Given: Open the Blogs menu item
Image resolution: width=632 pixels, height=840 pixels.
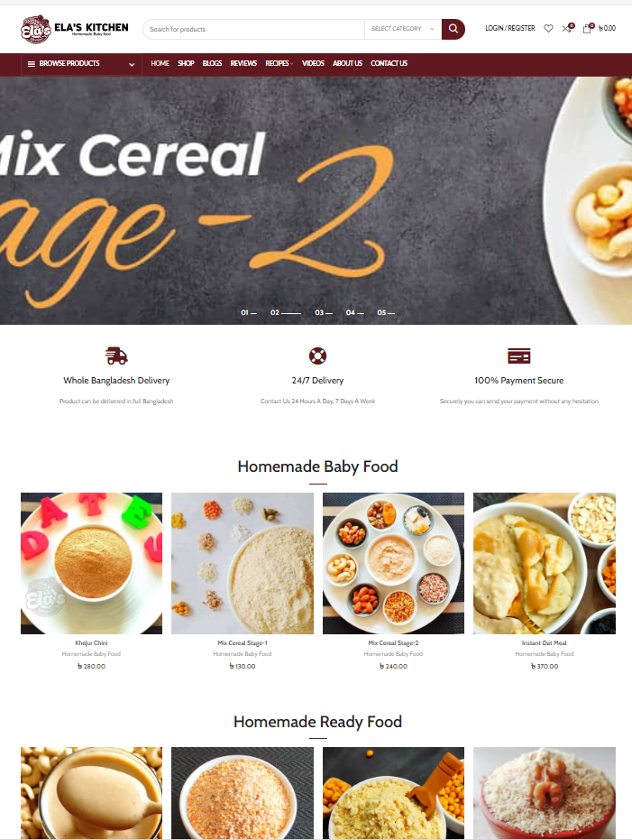Looking at the screenshot, I should (212, 63).
